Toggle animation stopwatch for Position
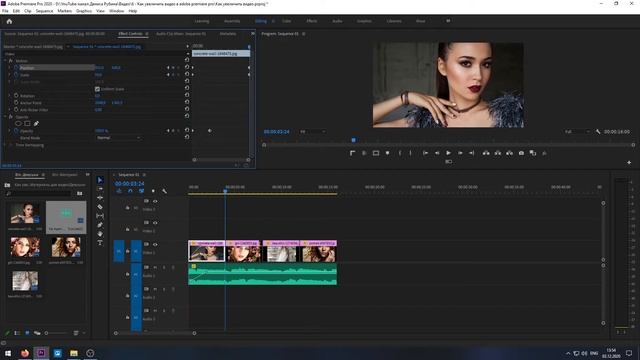This screenshot has width=640, height=360. [16, 68]
